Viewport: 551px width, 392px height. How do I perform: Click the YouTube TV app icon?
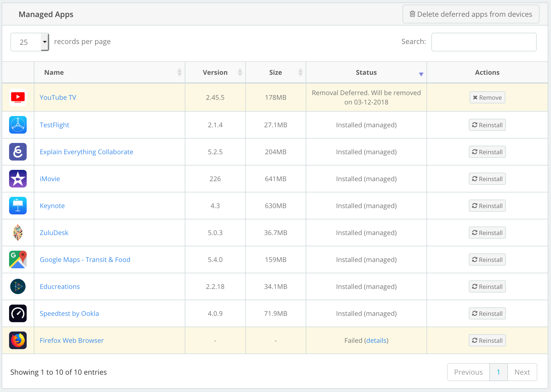pyautogui.click(x=18, y=97)
